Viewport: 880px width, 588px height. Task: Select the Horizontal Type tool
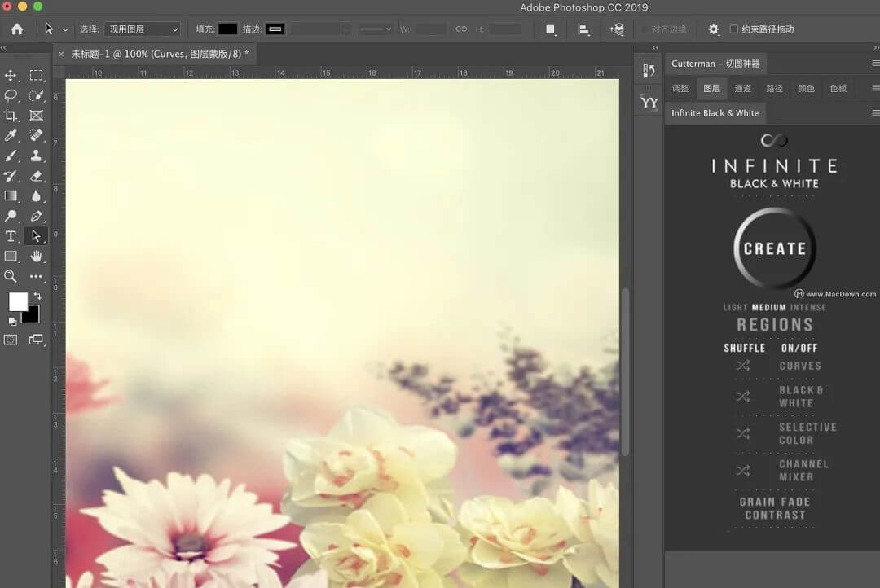(x=11, y=236)
